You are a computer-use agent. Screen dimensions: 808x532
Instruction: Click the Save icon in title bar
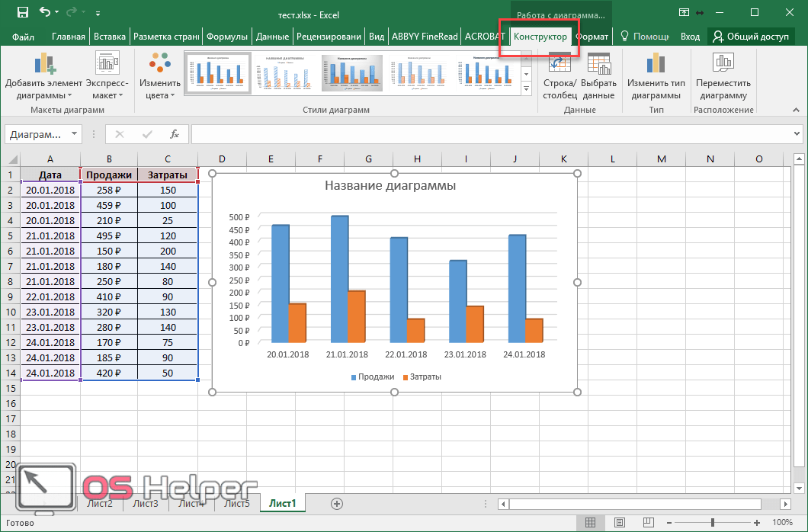pyautogui.click(x=23, y=13)
